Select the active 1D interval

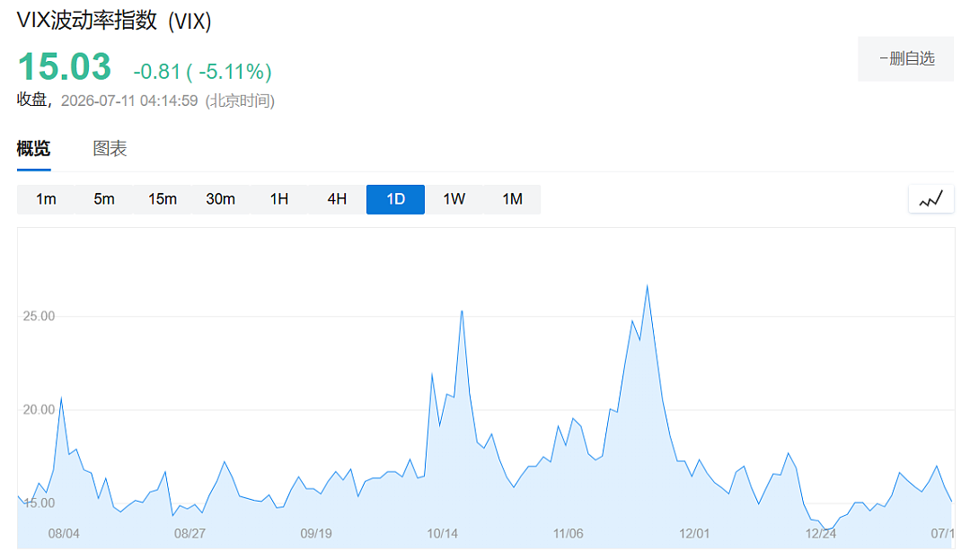pyautogui.click(x=395, y=199)
